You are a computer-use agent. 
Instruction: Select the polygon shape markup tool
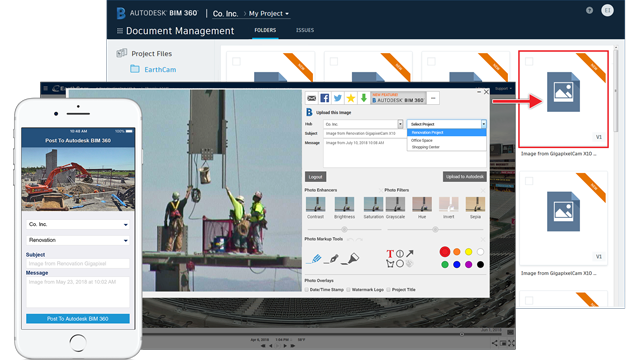pos(390,264)
